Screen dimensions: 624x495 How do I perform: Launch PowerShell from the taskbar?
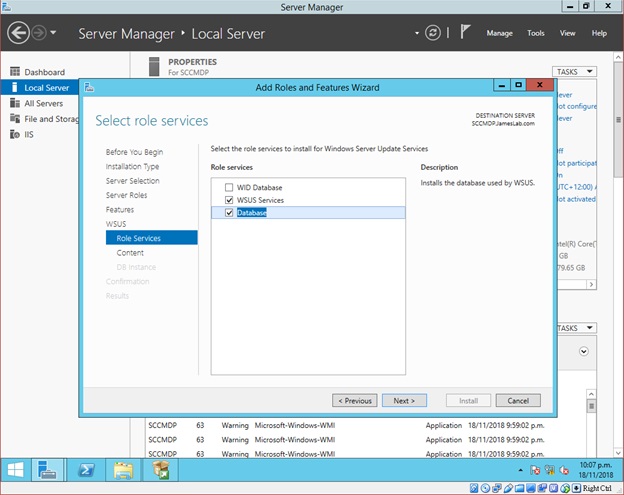click(86, 470)
